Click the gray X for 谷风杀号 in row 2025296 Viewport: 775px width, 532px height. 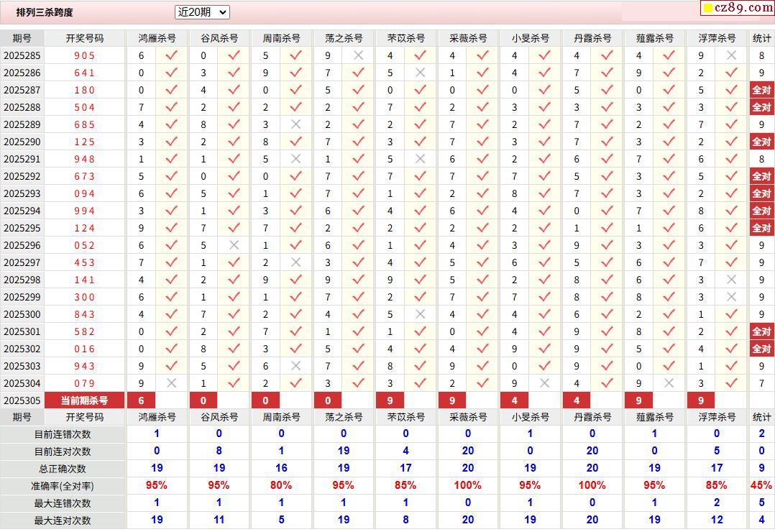234,245
